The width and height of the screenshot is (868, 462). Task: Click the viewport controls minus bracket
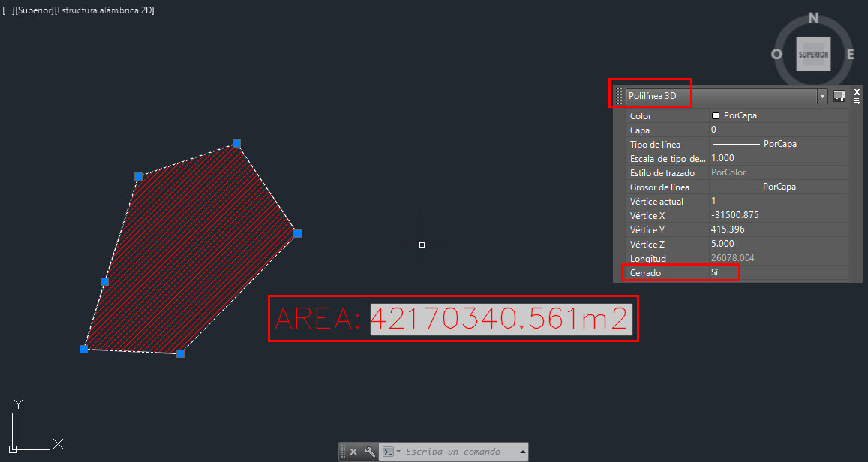coord(6,10)
